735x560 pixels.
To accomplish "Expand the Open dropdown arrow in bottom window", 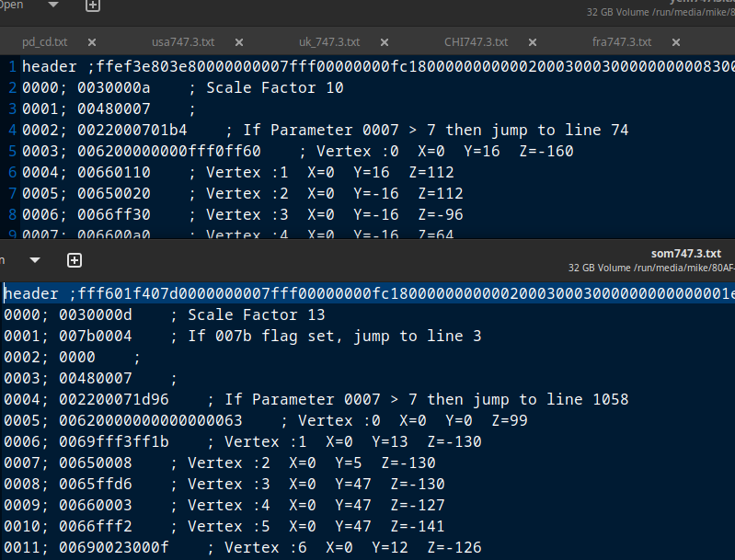I will point(34,260).
